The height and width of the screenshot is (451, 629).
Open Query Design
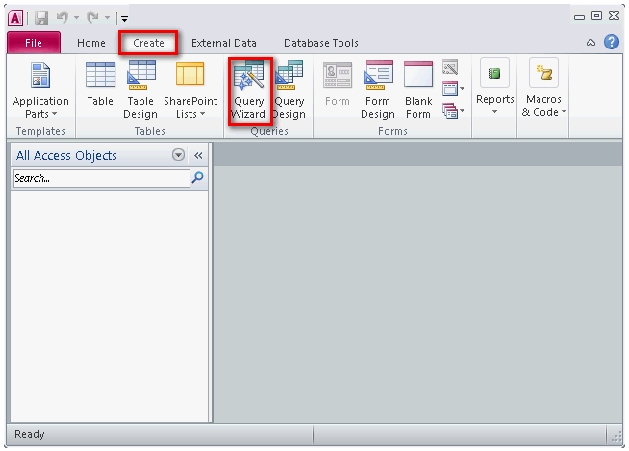point(289,90)
